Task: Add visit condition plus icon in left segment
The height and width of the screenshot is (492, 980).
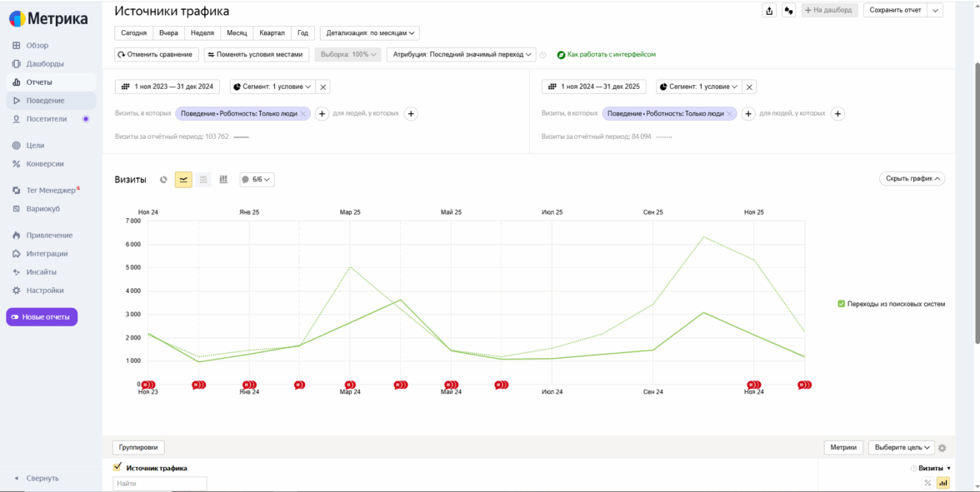Action: pos(322,114)
